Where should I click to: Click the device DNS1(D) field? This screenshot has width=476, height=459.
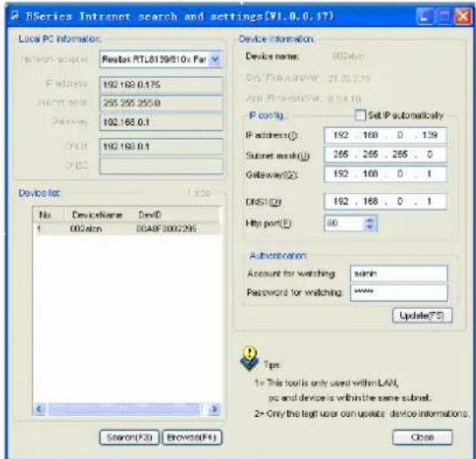pos(385,202)
